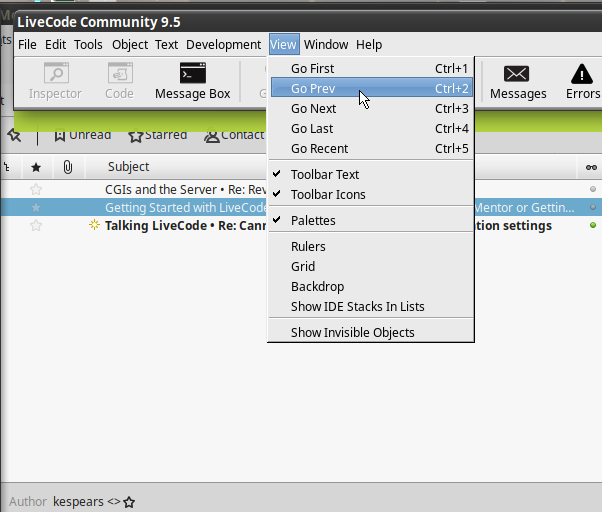The width and height of the screenshot is (602, 512).
Task: Choose Show Invisible Objects
Action: click(x=371, y=332)
